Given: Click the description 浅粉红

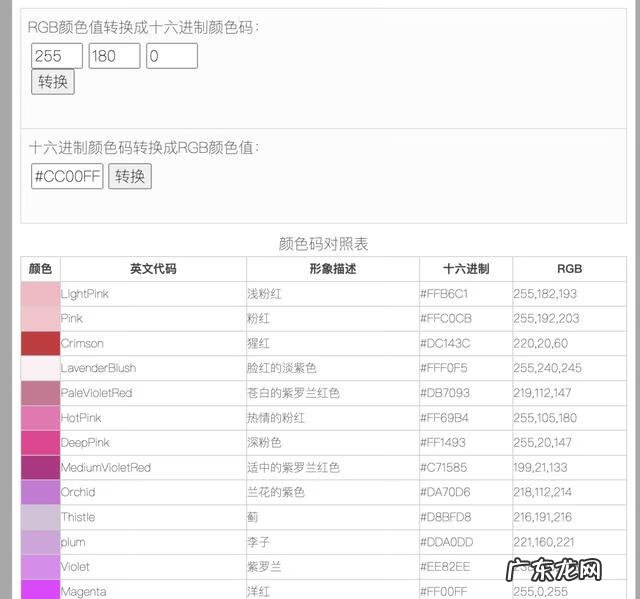Looking at the screenshot, I should (264, 294).
